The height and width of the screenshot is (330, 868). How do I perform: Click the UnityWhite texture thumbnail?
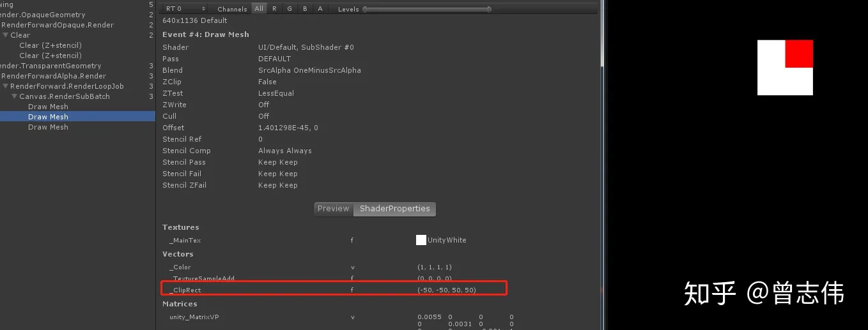[x=421, y=240]
